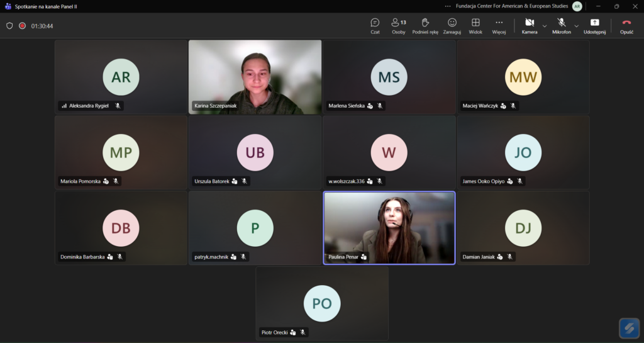Expand the Kamera options dropdown arrow
The height and width of the screenshot is (343, 644).
(545, 26)
